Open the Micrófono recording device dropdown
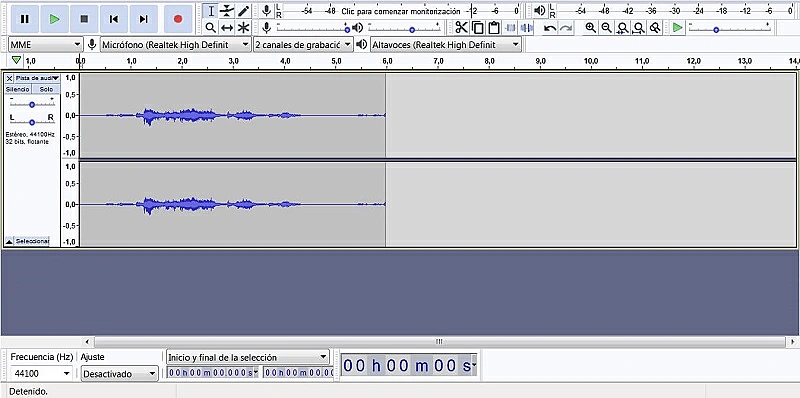 coord(176,44)
